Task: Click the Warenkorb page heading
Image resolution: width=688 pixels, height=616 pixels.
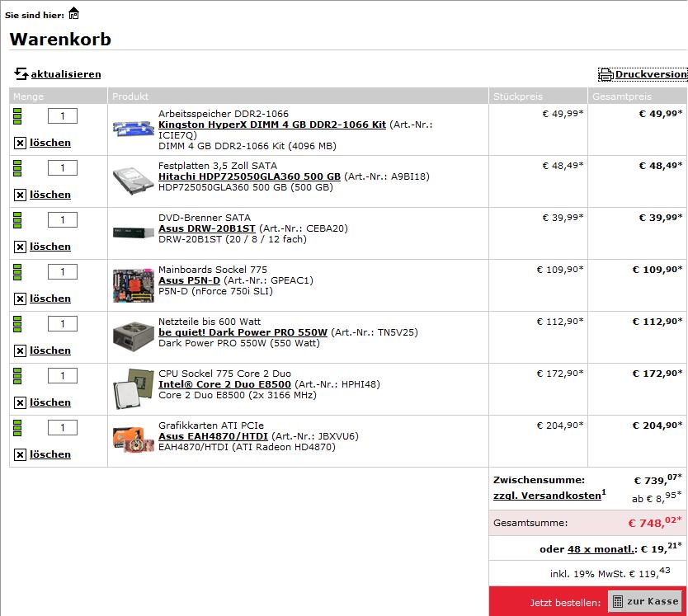Action: (x=60, y=39)
